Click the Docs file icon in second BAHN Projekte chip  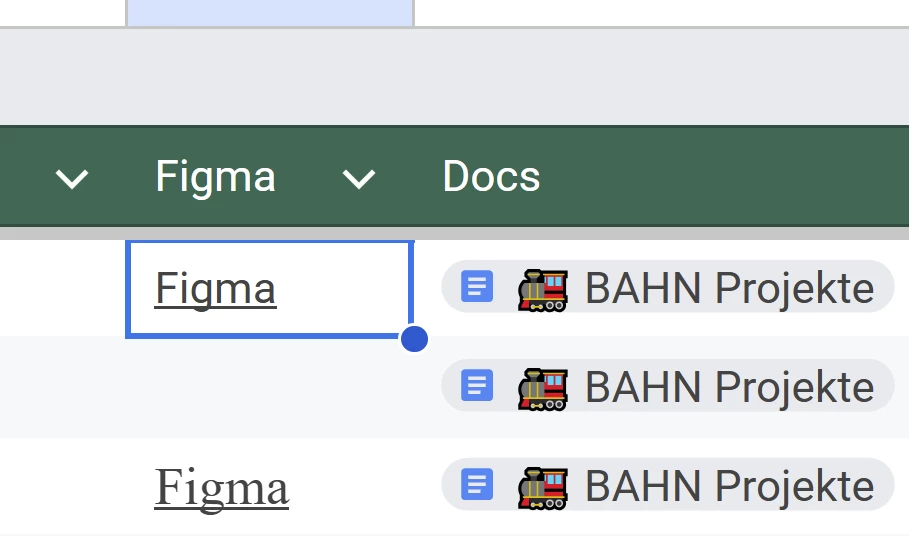point(477,385)
